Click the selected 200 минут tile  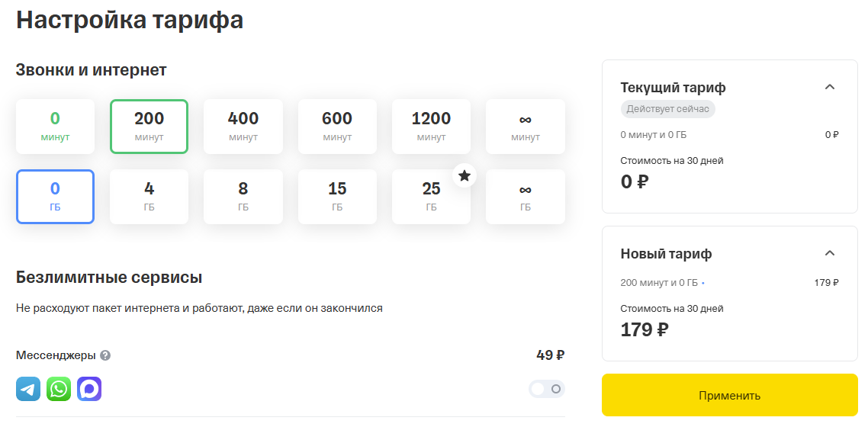(x=149, y=127)
